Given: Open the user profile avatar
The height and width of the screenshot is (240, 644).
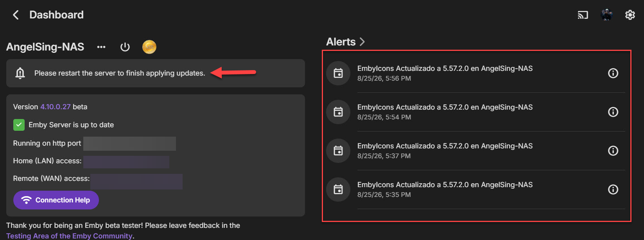Looking at the screenshot, I should [x=606, y=15].
